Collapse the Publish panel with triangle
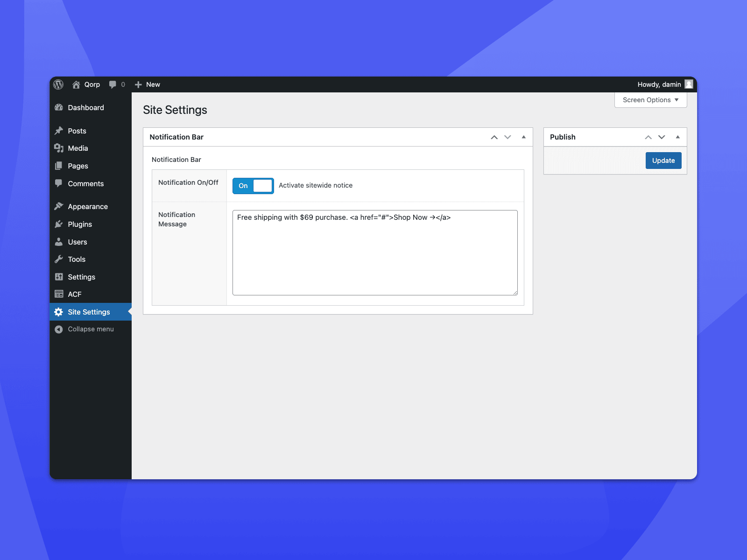The image size is (747, 560). pyautogui.click(x=678, y=137)
